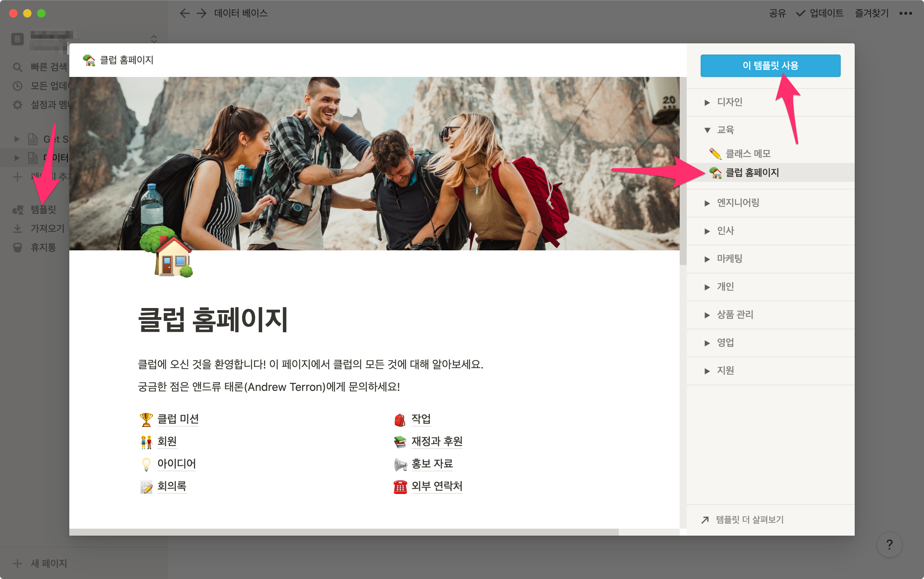Click the quick search magnifier icon
Image resolution: width=924 pixels, height=579 pixels.
pos(17,67)
